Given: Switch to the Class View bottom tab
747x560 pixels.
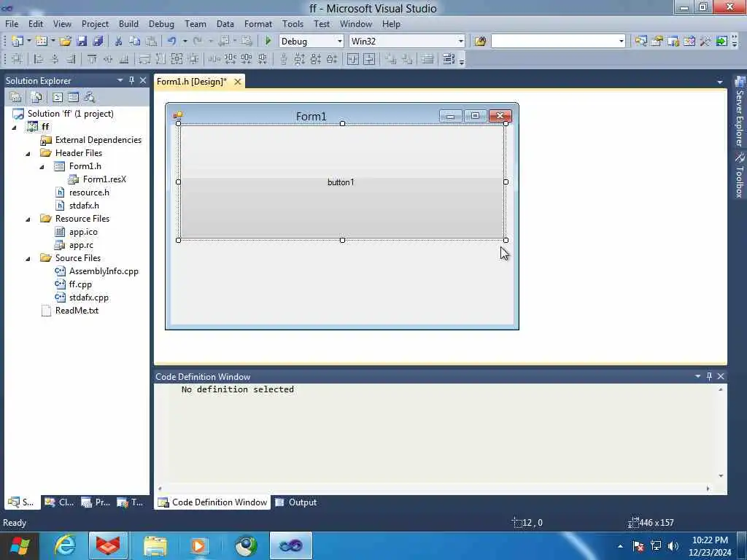Looking at the screenshot, I should point(60,502).
